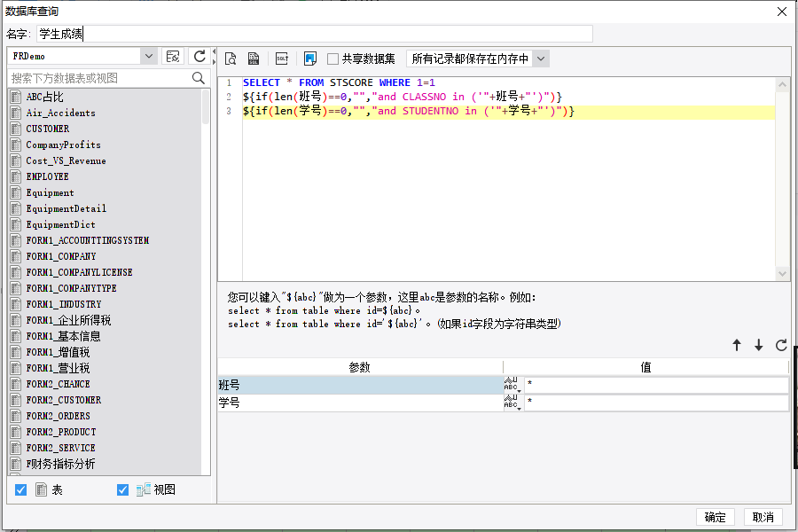Click the blue save icon beside the shared checkbox
This screenshot has height=532, width=798.
pyautogui.click(x=309, y=59)
